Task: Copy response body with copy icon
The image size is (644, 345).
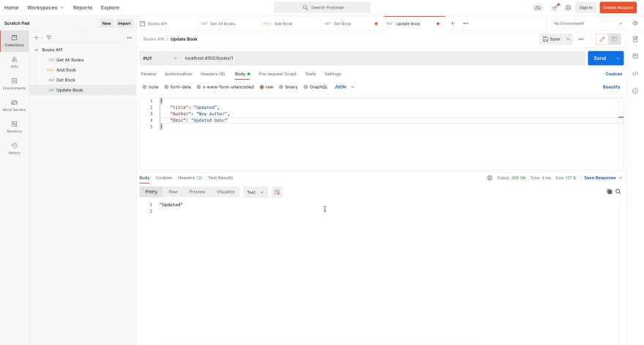Action: (610, 192)
